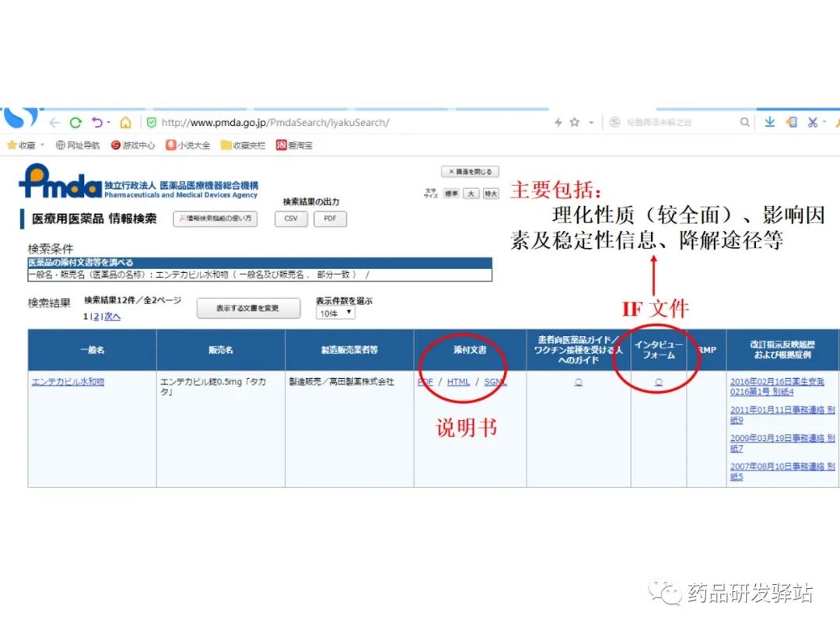Export search results as PDF
Viewport: 840px width, 630px height.
coord(330,219)
